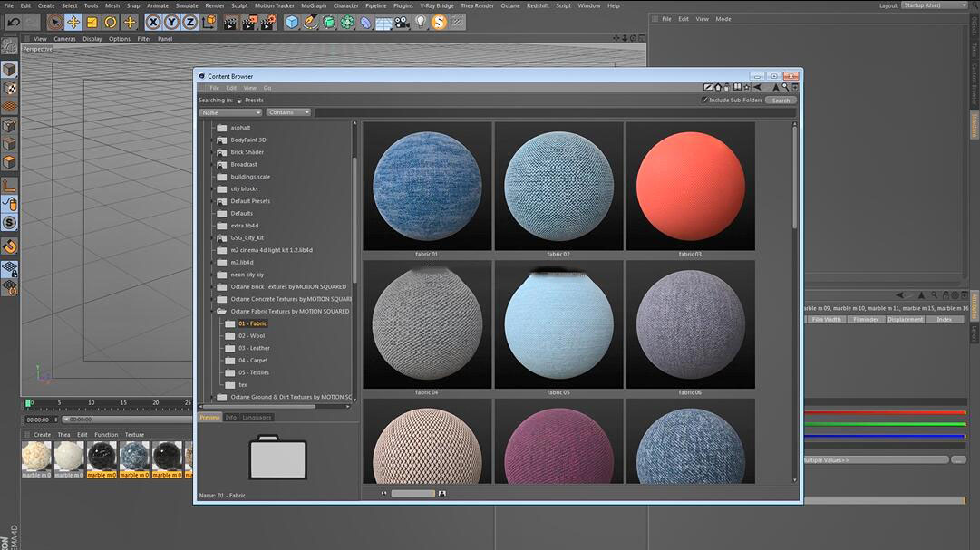Open the Spline Pen tool
The width and height of the screenshot is (980, 550).
pyautogui.click(x=310, y=23)
